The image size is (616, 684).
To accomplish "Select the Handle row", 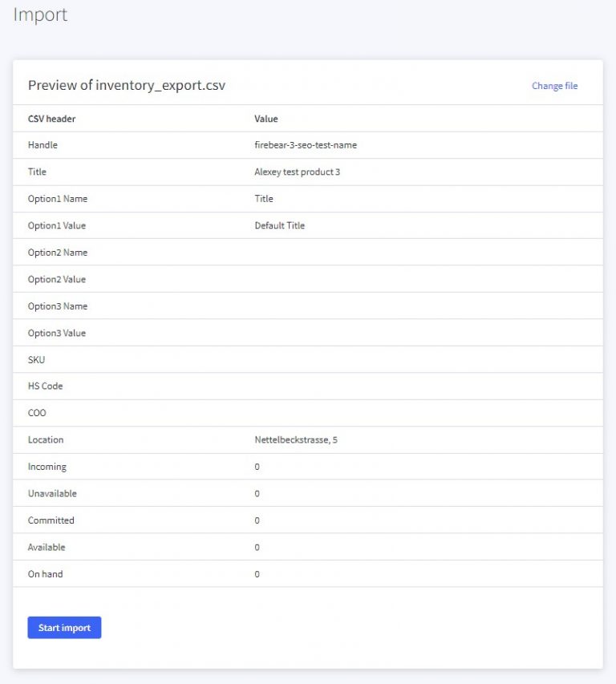I will [x=42, y=144].
